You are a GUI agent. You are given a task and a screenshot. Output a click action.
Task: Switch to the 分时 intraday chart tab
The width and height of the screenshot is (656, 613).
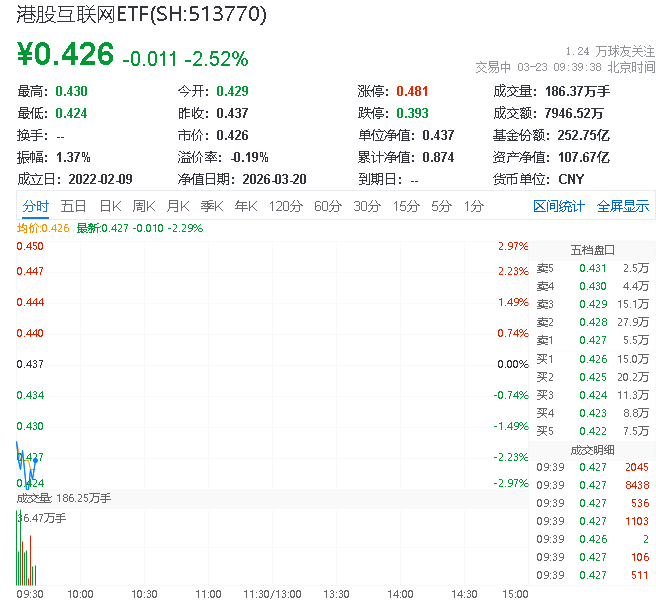tap(35, 206)
